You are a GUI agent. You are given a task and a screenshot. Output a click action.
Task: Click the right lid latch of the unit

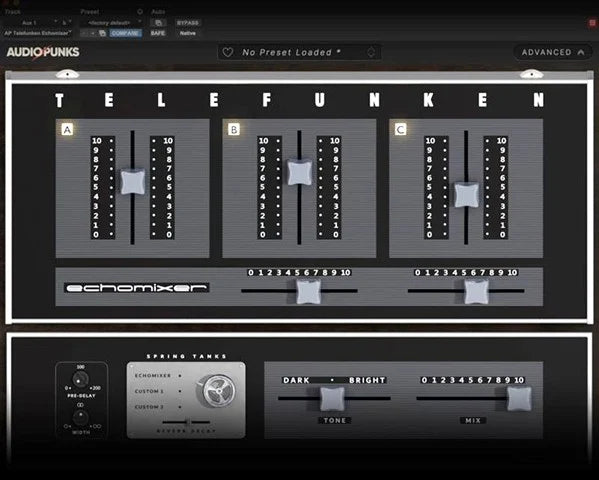click(531, 74)
